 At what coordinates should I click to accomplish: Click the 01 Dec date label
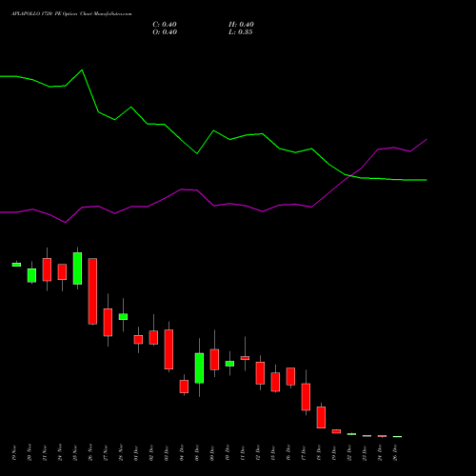click(x=136, y=453)
